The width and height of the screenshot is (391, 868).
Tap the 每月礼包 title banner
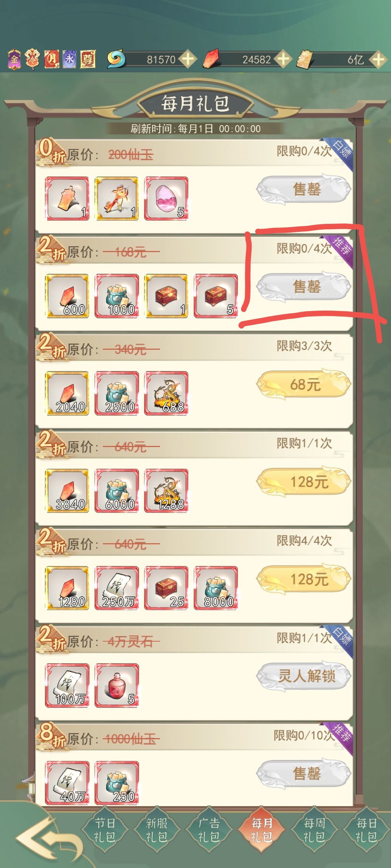pos(195,104)
